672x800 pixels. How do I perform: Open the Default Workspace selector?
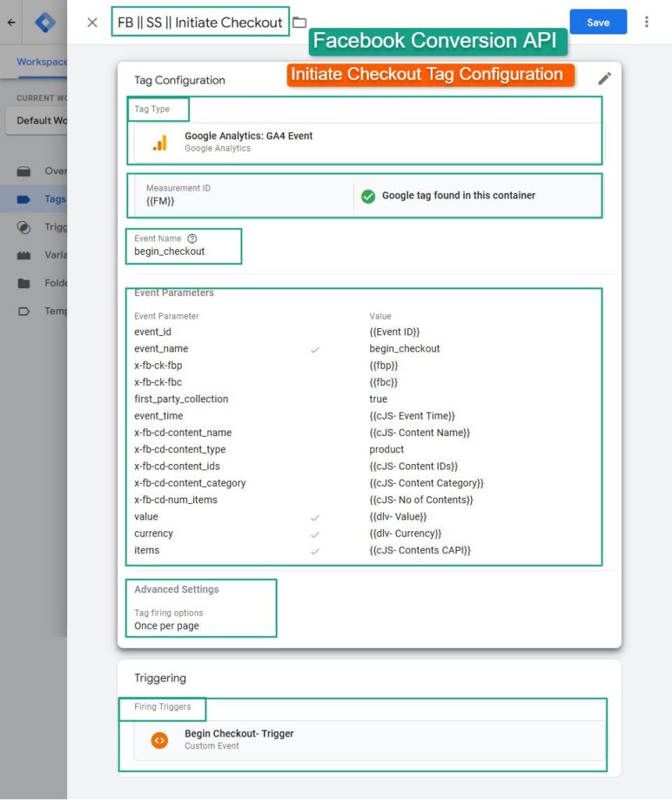37,120
